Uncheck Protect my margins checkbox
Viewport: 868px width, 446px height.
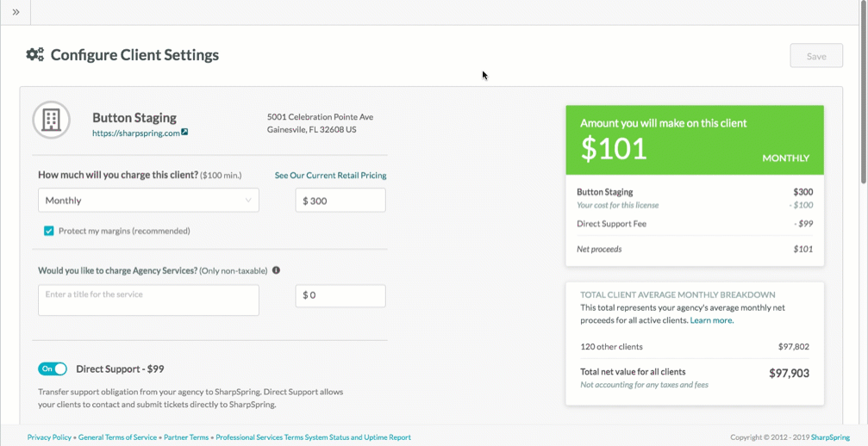coord(49,231)
